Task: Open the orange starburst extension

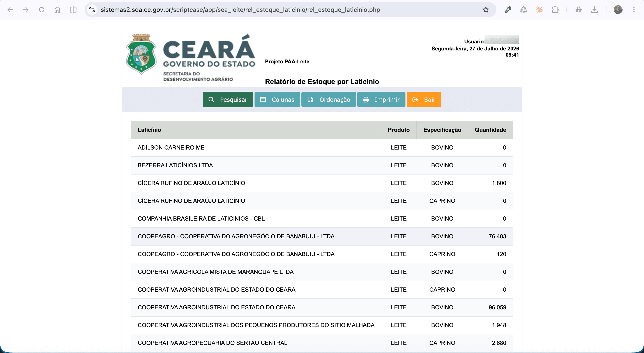Action: tap(539, 10)
